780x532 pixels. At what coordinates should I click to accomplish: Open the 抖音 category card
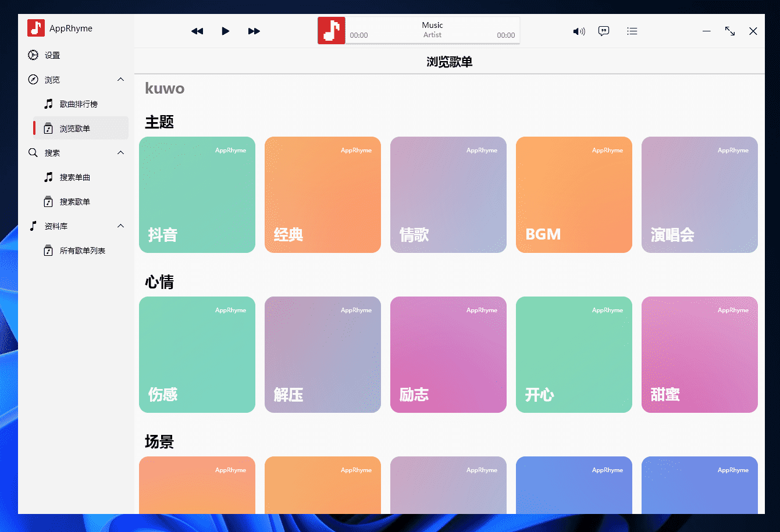[x=197, y=195]
